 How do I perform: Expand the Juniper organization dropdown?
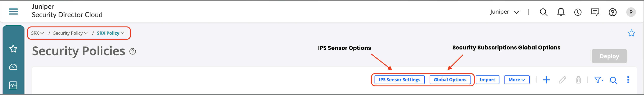[504, 12]
